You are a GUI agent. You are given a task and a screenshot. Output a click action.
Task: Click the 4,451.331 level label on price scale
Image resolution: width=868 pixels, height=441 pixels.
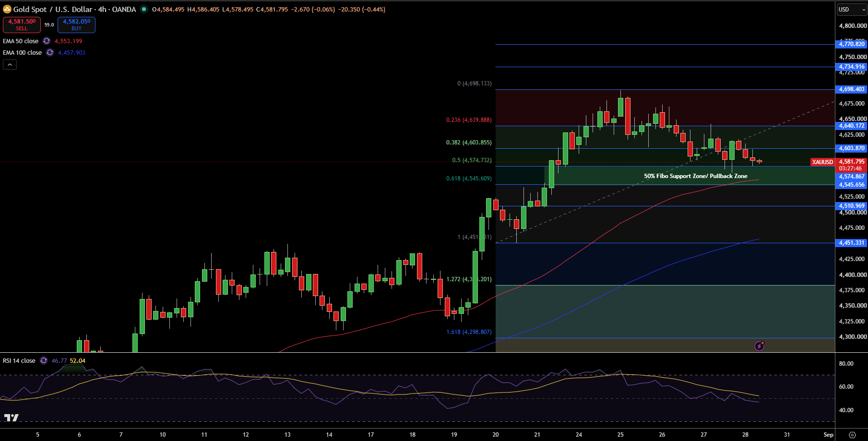coord(852,243)
